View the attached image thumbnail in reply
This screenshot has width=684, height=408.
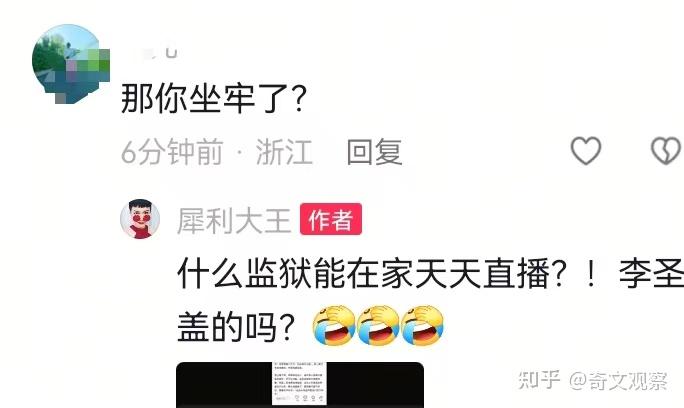[300, 384]
